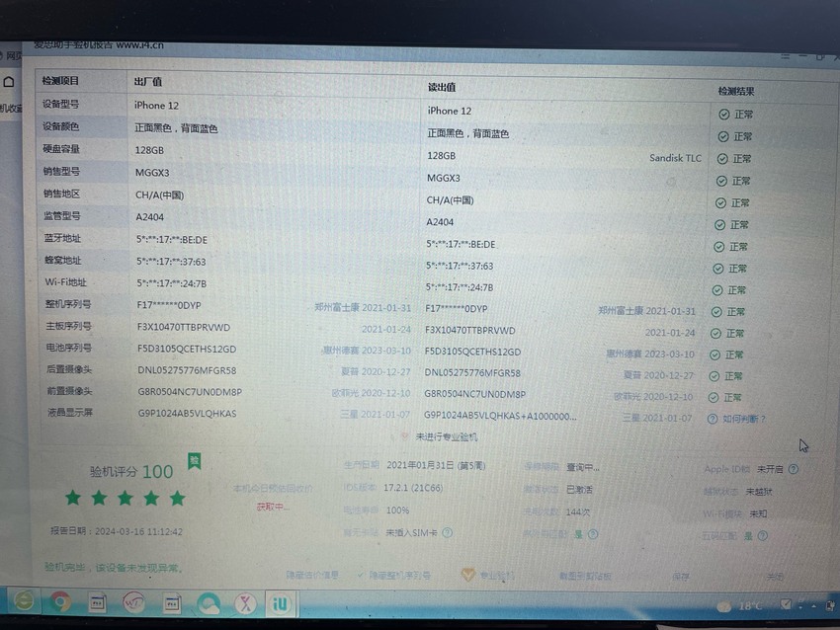Click the 正常 check icon for 设备型号
Viewport: 840px width, 630px height.
tap(723, 115)
